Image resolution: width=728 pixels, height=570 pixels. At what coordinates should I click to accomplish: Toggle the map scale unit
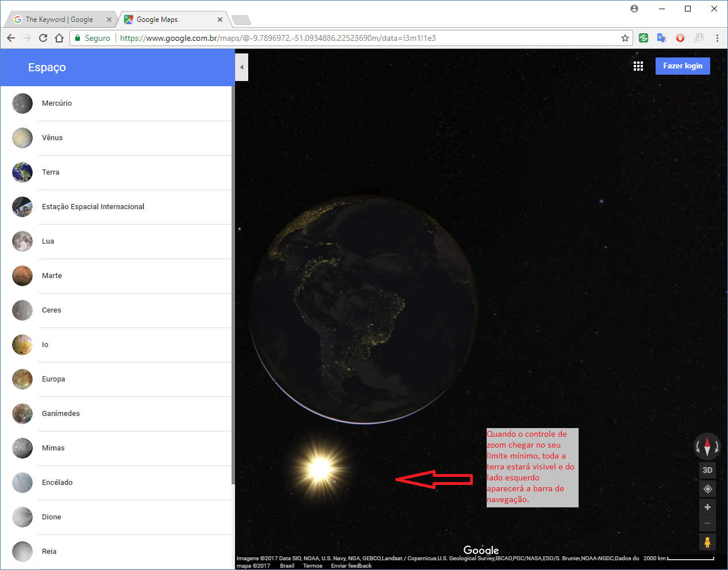coord(679,559)
